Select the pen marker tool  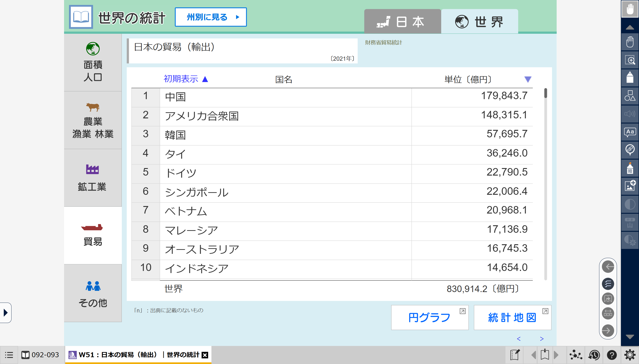coord(630,78)
